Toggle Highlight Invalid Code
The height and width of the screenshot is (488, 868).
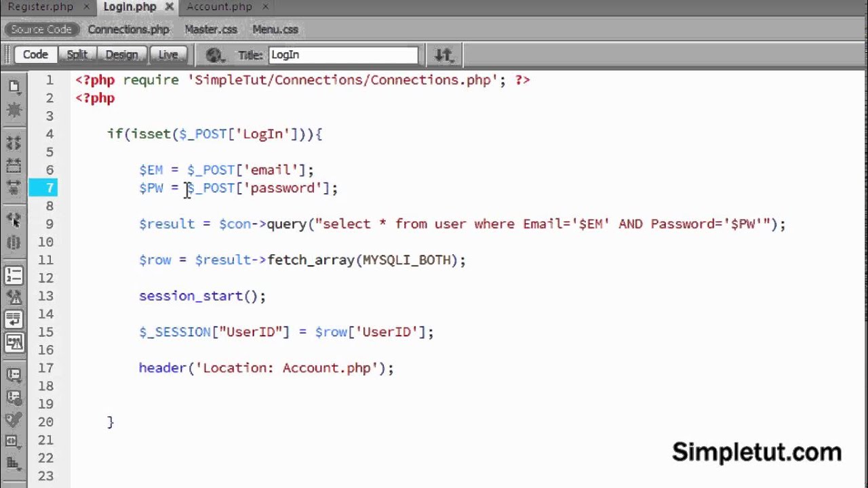[x=14, y=298]
